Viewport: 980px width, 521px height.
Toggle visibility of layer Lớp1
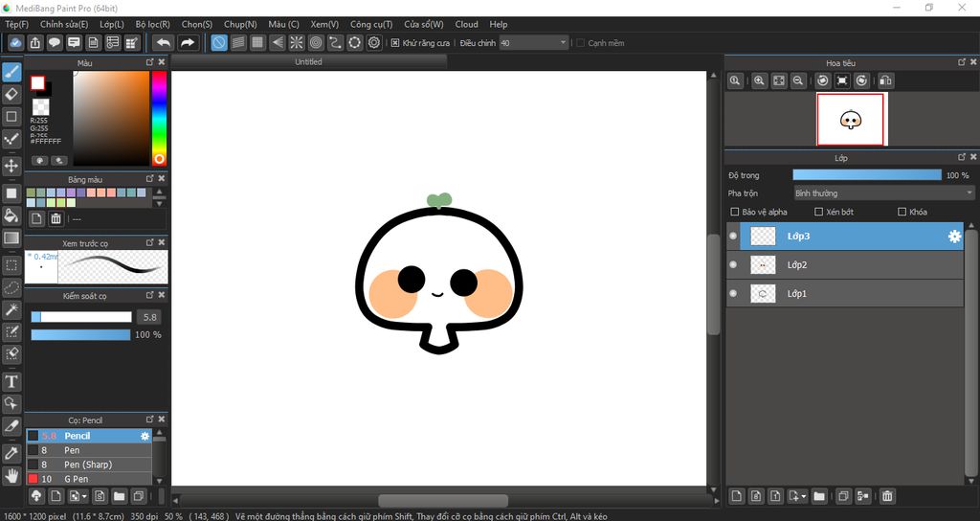point(733,293)
